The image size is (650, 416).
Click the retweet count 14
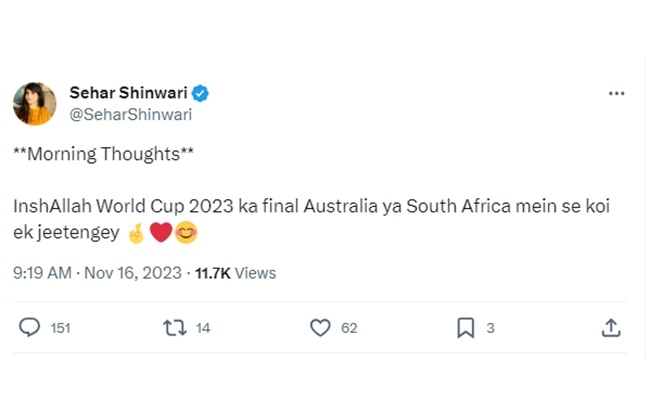click(x=203, y=328)
